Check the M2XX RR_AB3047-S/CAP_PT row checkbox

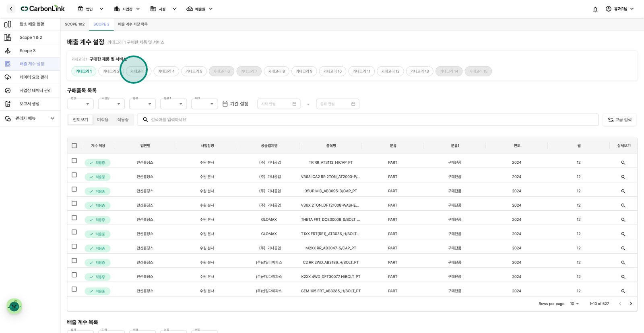coord(74,246)
